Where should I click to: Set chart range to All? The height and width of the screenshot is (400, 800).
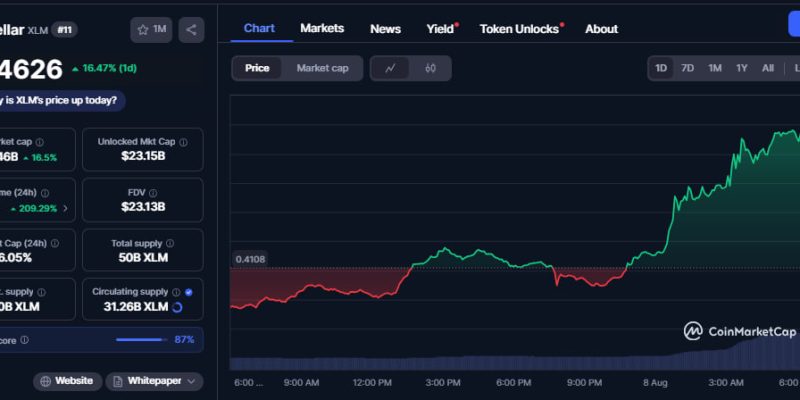pos(768,68)
